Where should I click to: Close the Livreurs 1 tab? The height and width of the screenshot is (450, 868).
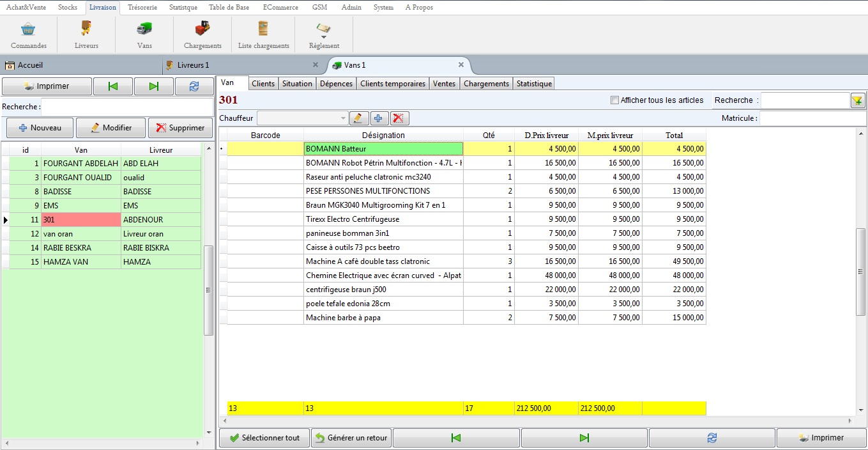[x=315, y=65]
